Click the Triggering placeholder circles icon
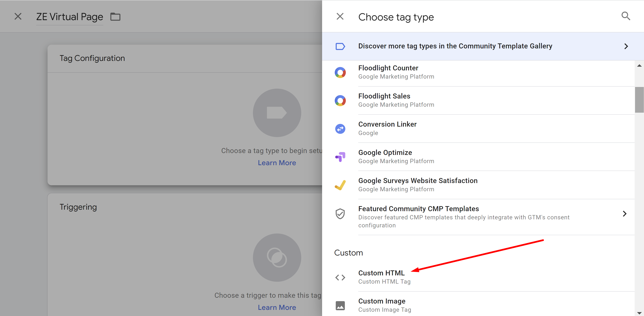The width and height of the screenshot is (644, 316). pyautogui.click(x=277, y=258)
